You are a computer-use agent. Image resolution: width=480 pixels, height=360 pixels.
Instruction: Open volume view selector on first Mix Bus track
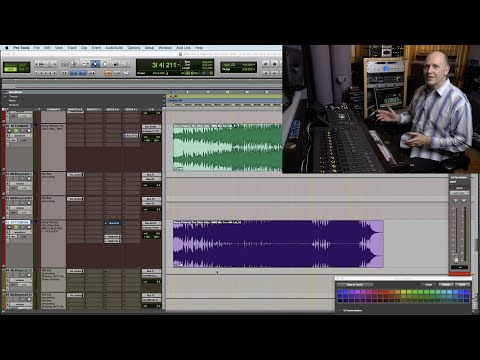click(20, 184)
